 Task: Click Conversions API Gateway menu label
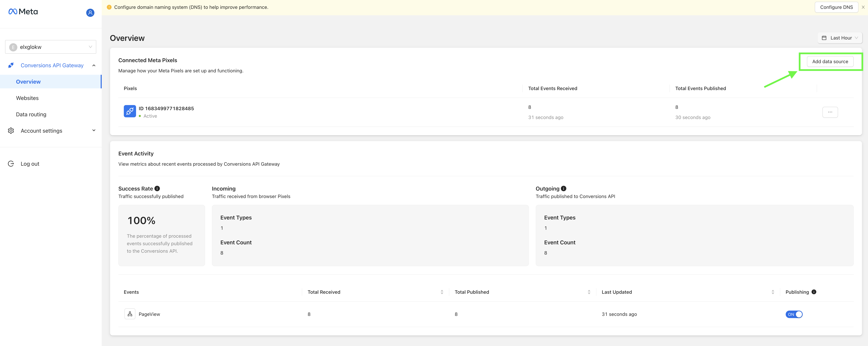point(52,65)
